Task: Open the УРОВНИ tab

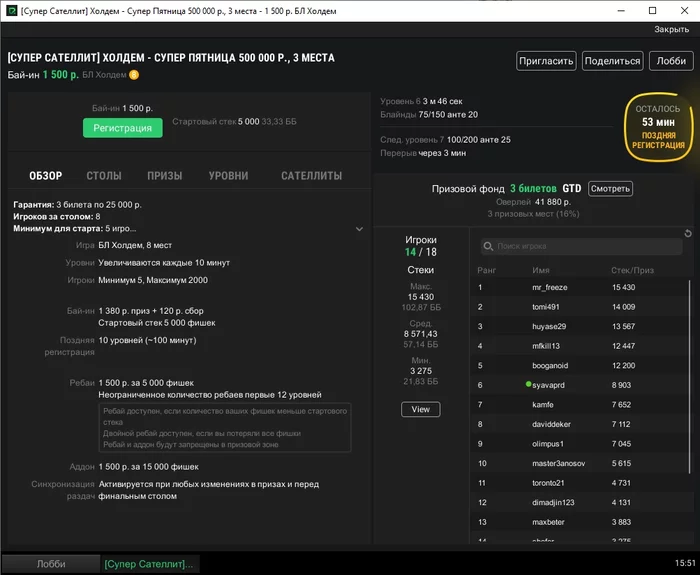Action: pyautogui.click(x=229, y=176)
